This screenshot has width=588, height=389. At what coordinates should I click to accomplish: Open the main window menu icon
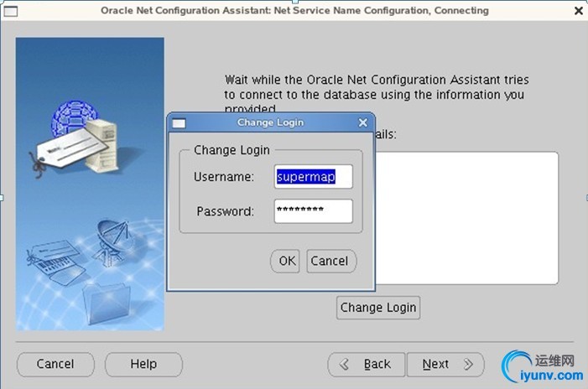(x=11, y=11)
